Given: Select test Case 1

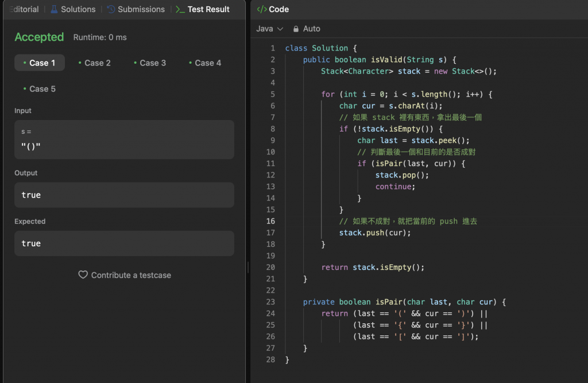Looking at the screenshot, I should (40, 63).
